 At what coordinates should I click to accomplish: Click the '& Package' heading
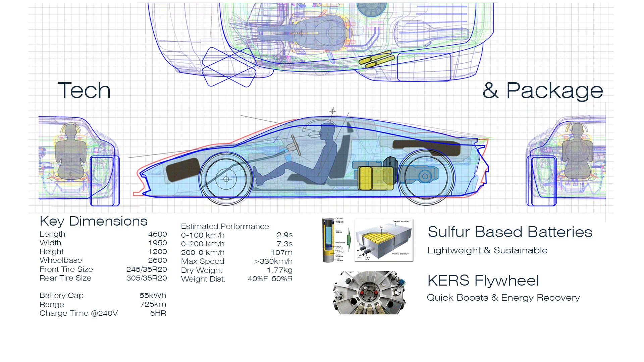542,90
